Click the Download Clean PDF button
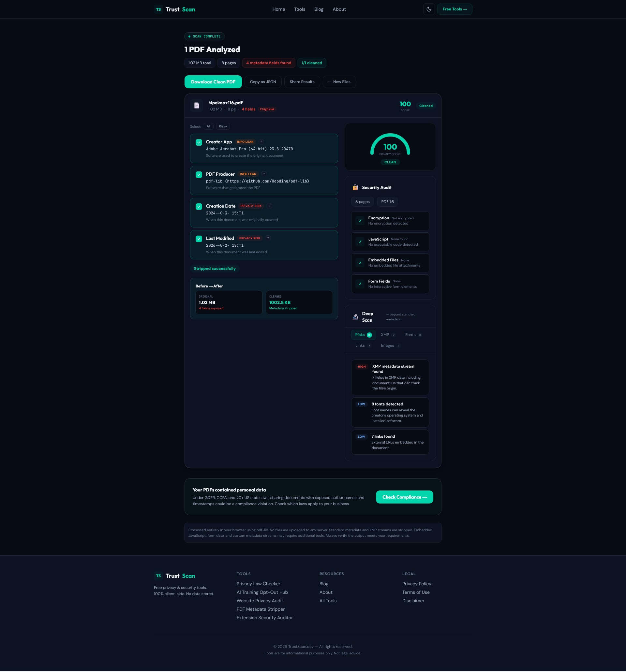The height and width of the screenshot is (672, 626). [213, 81]
